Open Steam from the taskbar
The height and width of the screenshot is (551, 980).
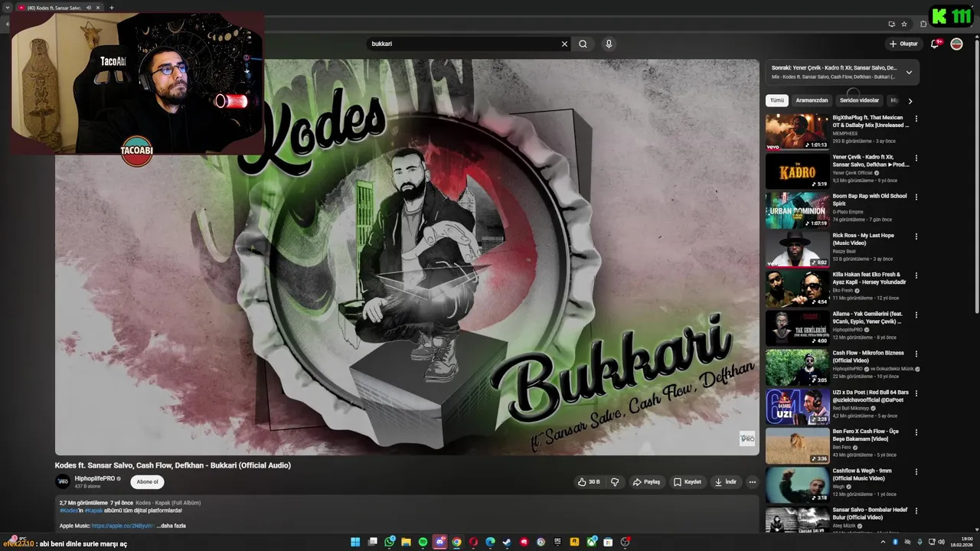[507, 542]
